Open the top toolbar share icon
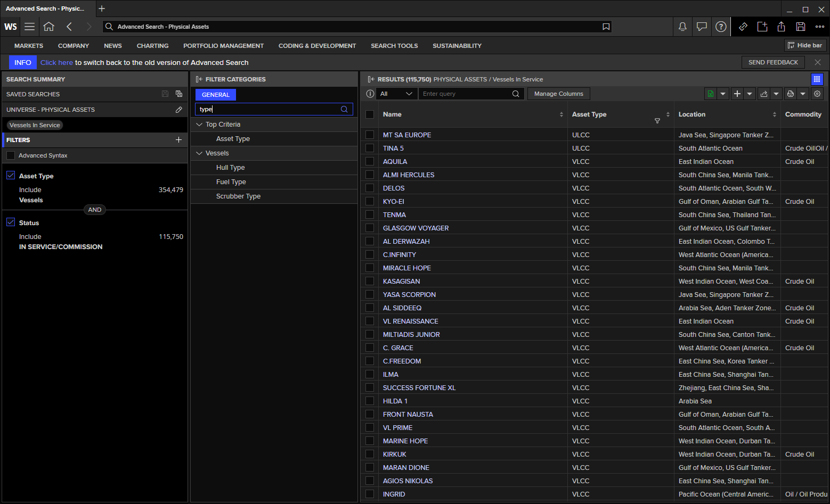 (x=782, y=27)
